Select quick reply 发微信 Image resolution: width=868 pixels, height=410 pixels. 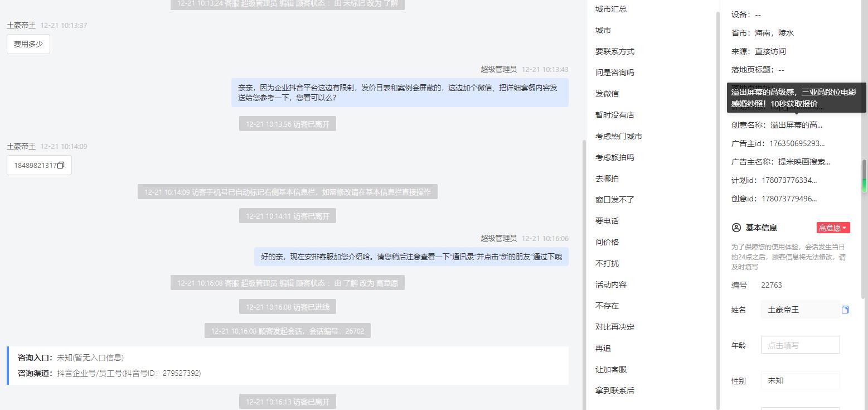(607, 94)
